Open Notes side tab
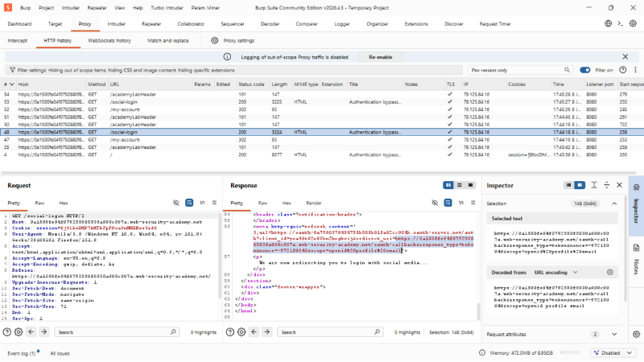The width and height of the screenshot is (644, 362). pyautogui.click(x=636, y=260)
